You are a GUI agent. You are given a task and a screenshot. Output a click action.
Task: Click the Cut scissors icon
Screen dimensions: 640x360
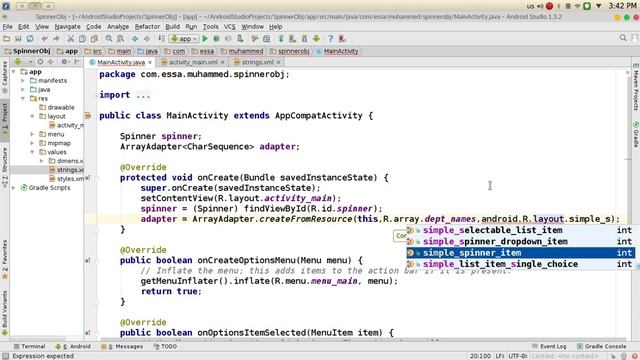(x=71, y=39)
